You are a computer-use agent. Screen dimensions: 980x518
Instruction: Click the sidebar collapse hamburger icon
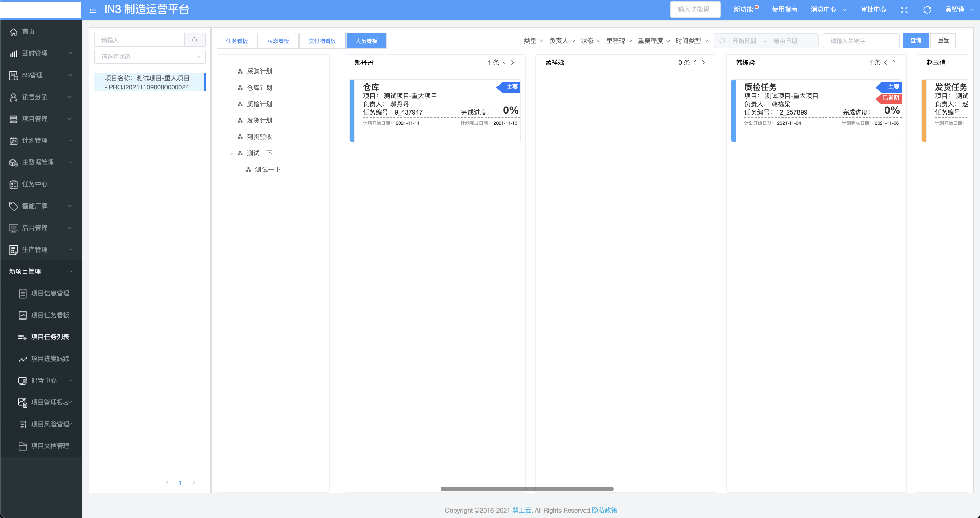pyautogui.click(x=93, y=10)
